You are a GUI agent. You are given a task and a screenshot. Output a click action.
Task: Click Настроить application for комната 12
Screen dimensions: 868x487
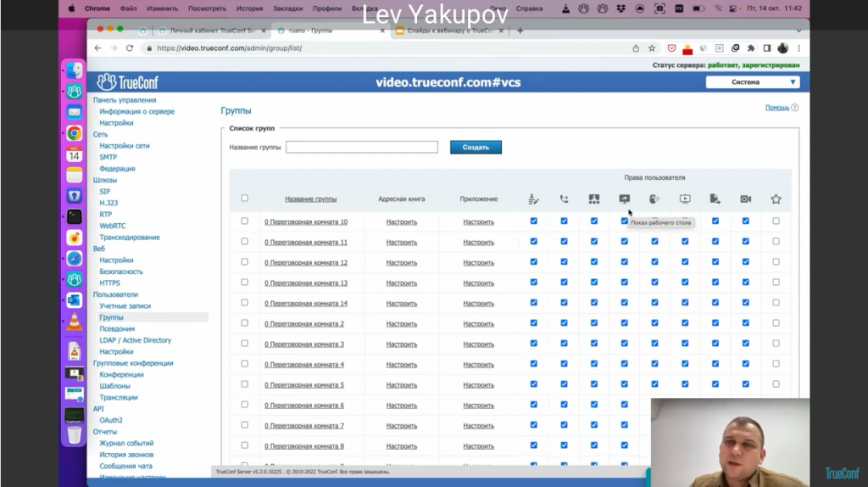pos(478,263)
